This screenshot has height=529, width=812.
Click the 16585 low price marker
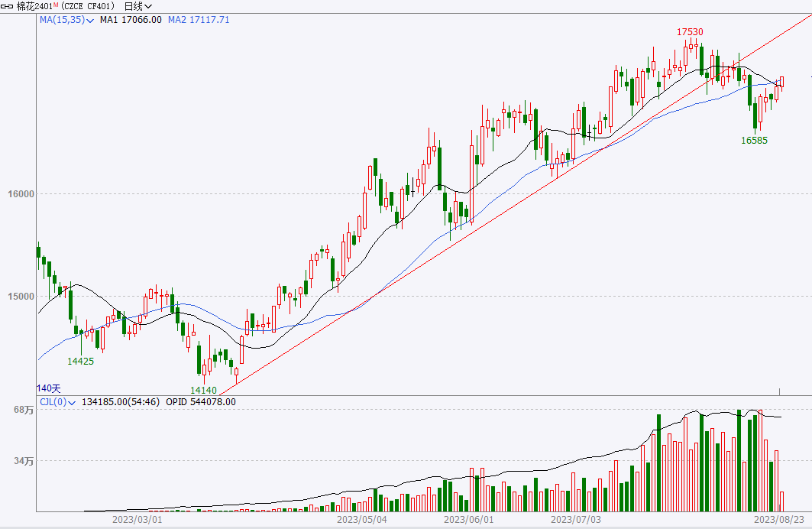pyautogui.click(x=754, y=141)
